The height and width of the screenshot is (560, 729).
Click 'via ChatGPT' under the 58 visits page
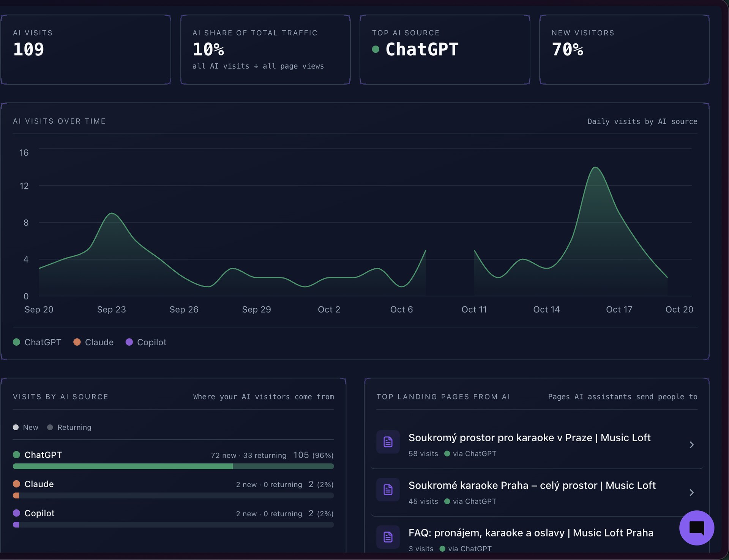(470, 454)
